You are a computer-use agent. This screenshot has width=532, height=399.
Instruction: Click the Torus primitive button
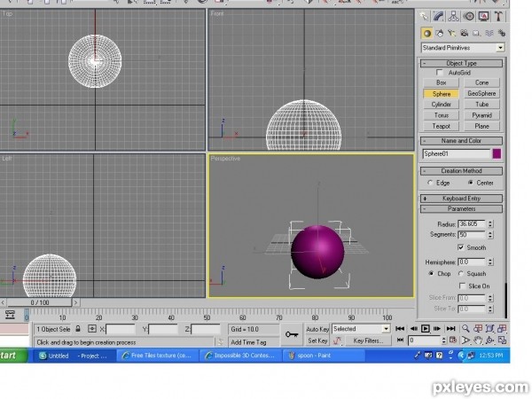pyautogui.click(x=441, y=115)
